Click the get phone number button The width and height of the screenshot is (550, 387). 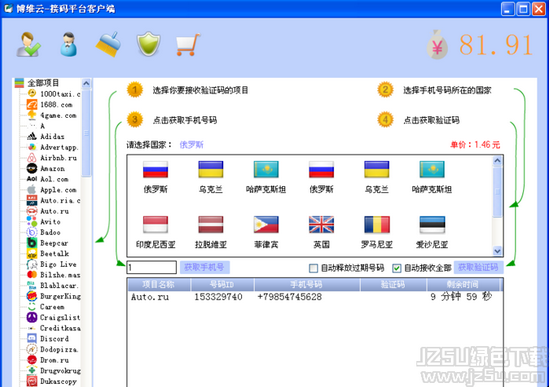pos(204,267)
